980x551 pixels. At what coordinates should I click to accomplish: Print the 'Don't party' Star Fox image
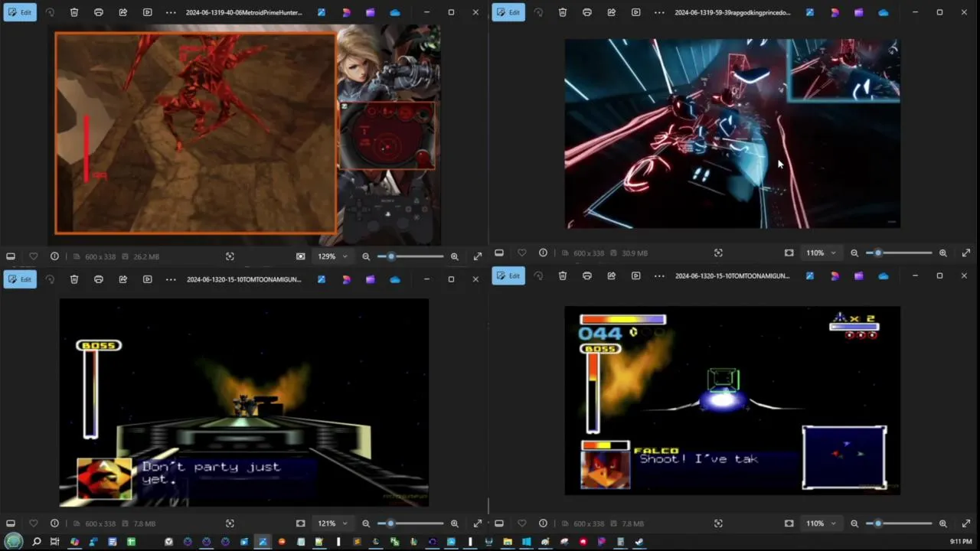tap(99, 279)
